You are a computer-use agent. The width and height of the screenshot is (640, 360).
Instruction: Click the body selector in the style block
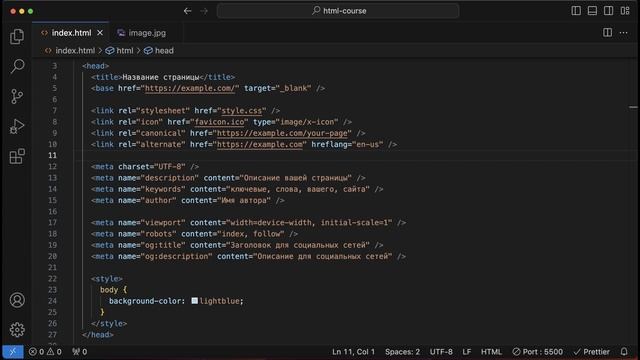pyautogui.click(x=109, y=290)
